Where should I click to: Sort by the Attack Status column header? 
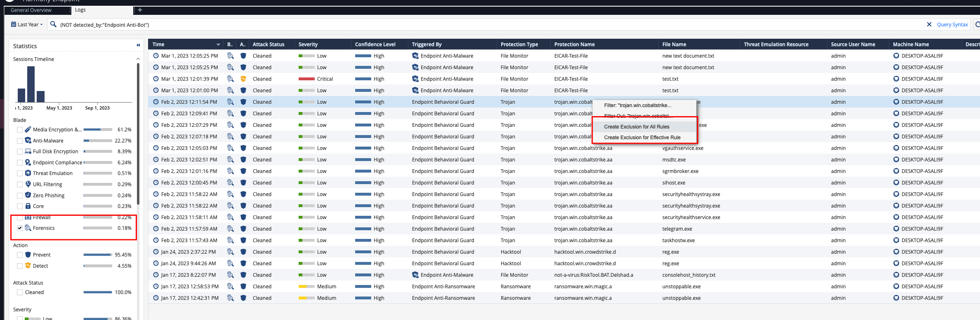(x=269, y=44)
